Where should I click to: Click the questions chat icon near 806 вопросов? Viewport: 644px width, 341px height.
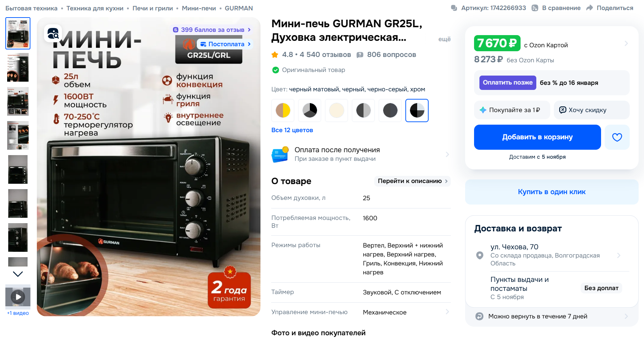point(360,55)
